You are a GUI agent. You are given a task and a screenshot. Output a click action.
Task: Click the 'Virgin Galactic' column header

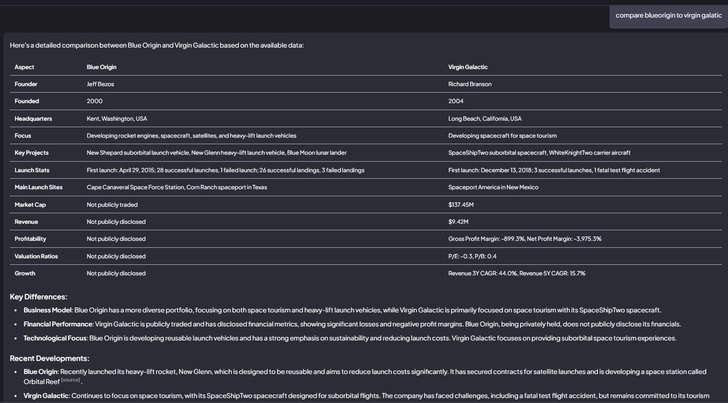468,67
